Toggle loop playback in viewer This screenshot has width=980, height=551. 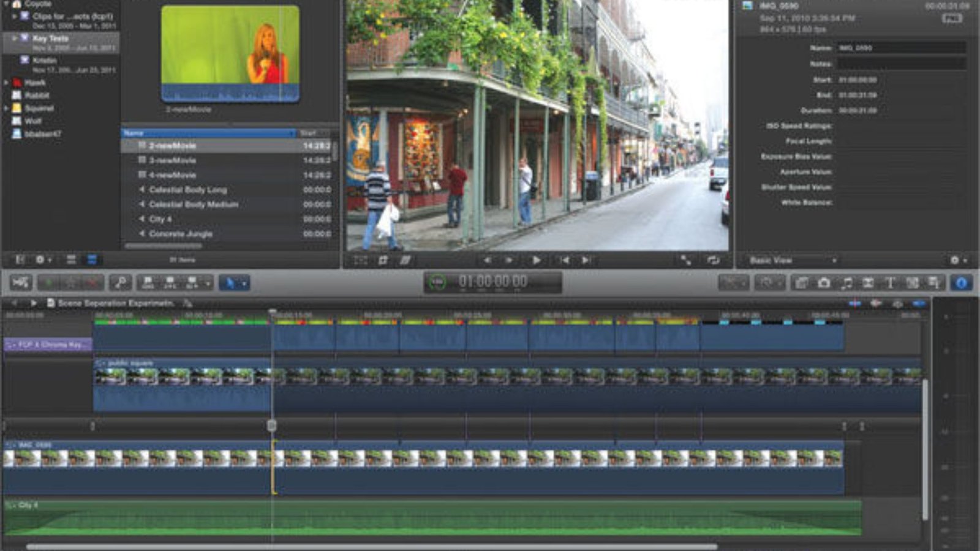(714, 260)
